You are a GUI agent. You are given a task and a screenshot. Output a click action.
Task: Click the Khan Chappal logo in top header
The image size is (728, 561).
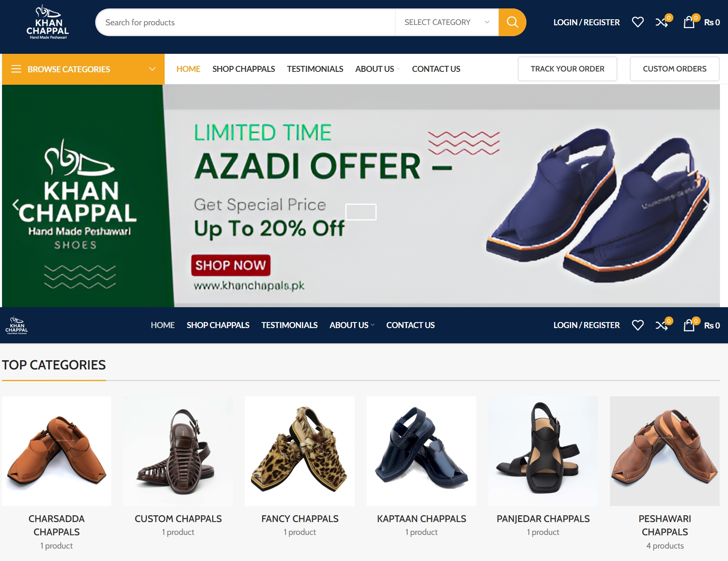click(48, 22)
